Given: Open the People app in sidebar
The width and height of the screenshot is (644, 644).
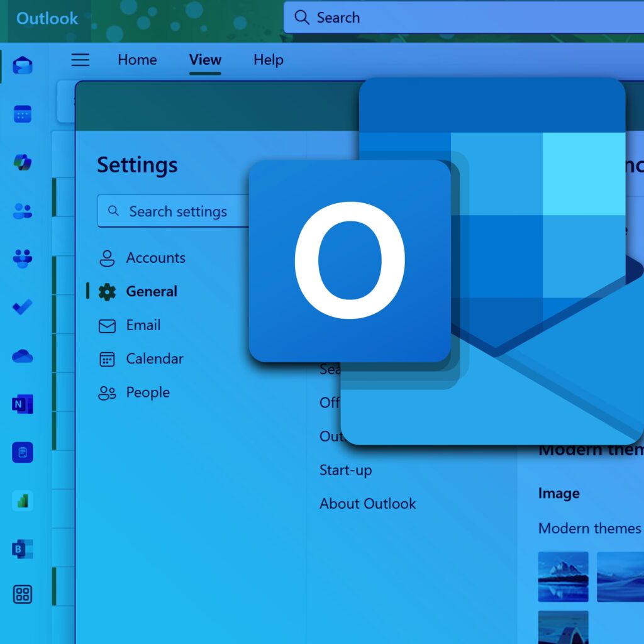Looking at the screenshot, I should [x=23, y=211].
